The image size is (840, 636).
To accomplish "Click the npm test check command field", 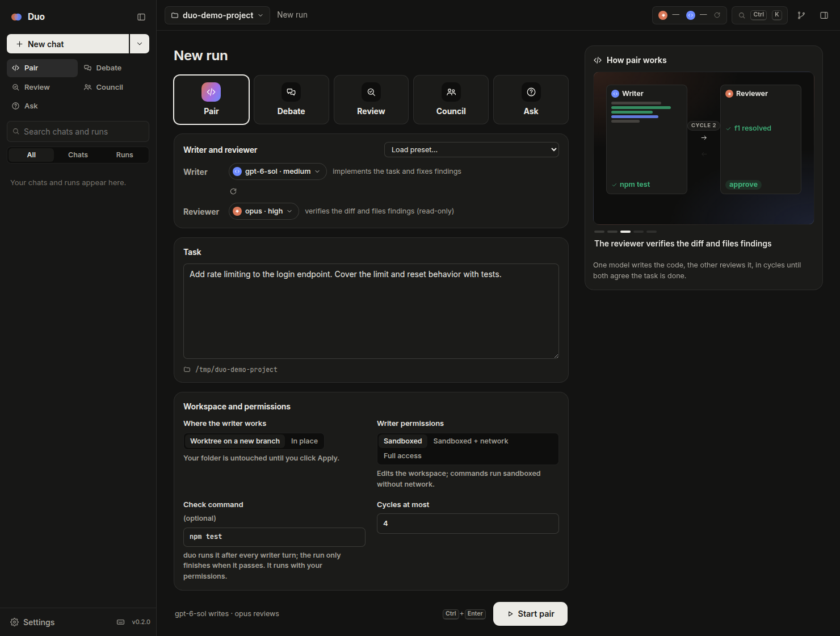I will (x=274, y=537).
